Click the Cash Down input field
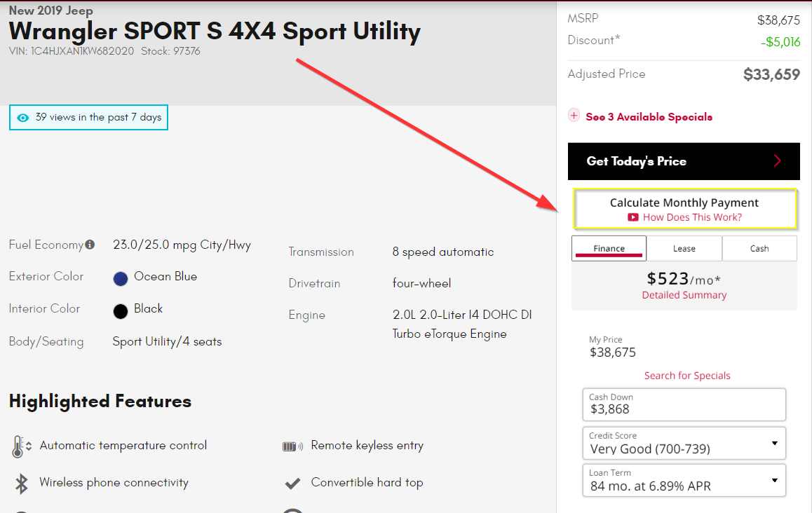The width and height of the screenshot is (812, 513). 684,404
